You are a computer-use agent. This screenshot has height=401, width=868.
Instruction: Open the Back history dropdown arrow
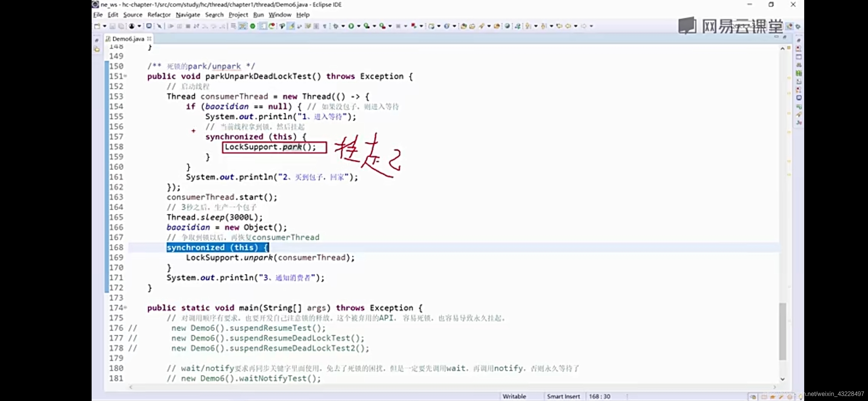[576, 26]
